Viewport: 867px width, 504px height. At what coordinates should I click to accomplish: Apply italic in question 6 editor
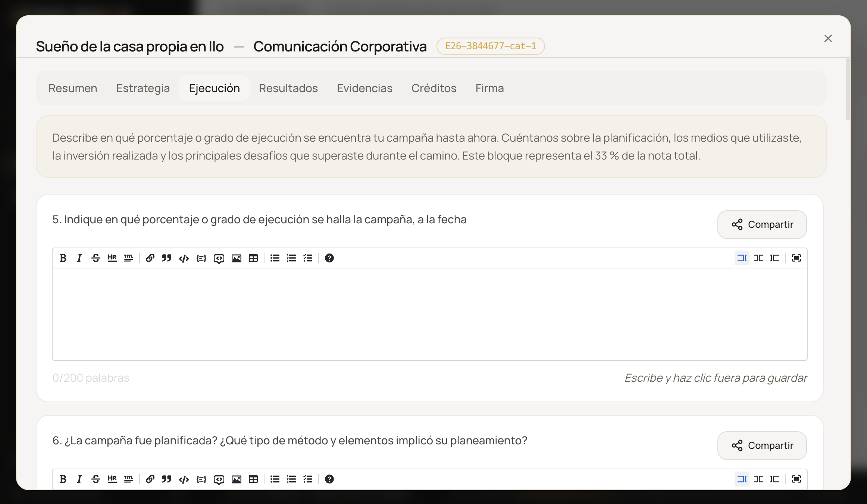(79, 479)
